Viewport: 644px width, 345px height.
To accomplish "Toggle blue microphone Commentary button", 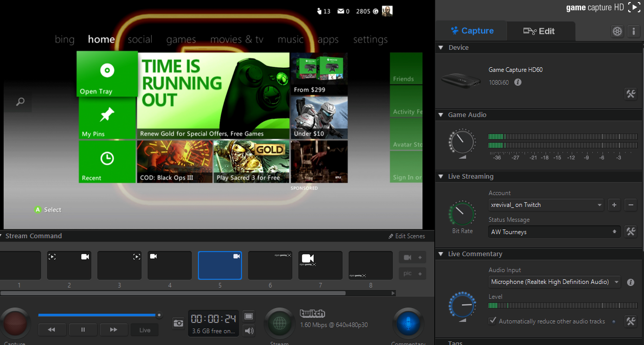I will (x=408, y=323).
